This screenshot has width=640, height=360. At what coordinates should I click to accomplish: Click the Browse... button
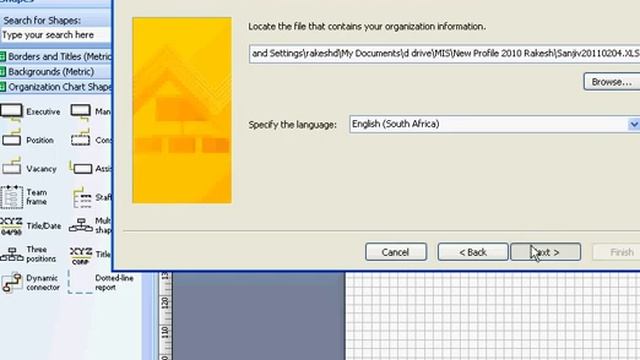tap(611, 82)
